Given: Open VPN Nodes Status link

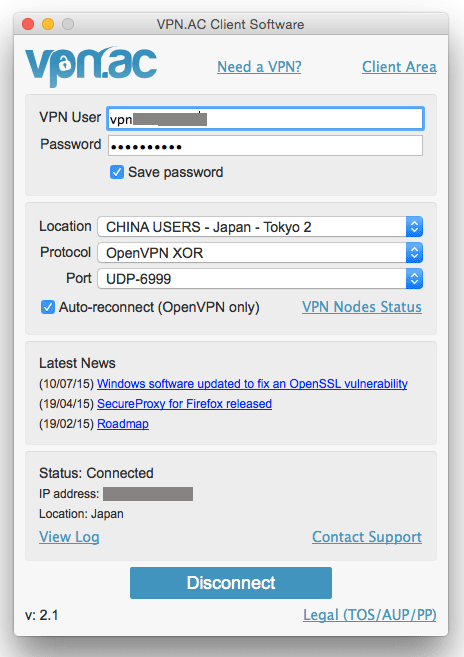Looking at the screenshot, I should click(362, 307).
